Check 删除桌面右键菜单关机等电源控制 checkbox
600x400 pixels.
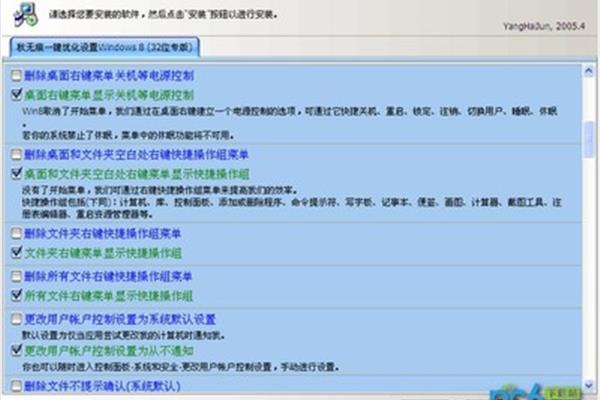[16, 75]
